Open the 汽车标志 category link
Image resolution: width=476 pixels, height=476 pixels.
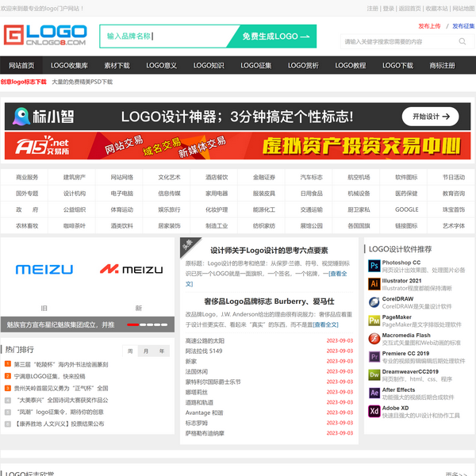[x=311, y=178]
